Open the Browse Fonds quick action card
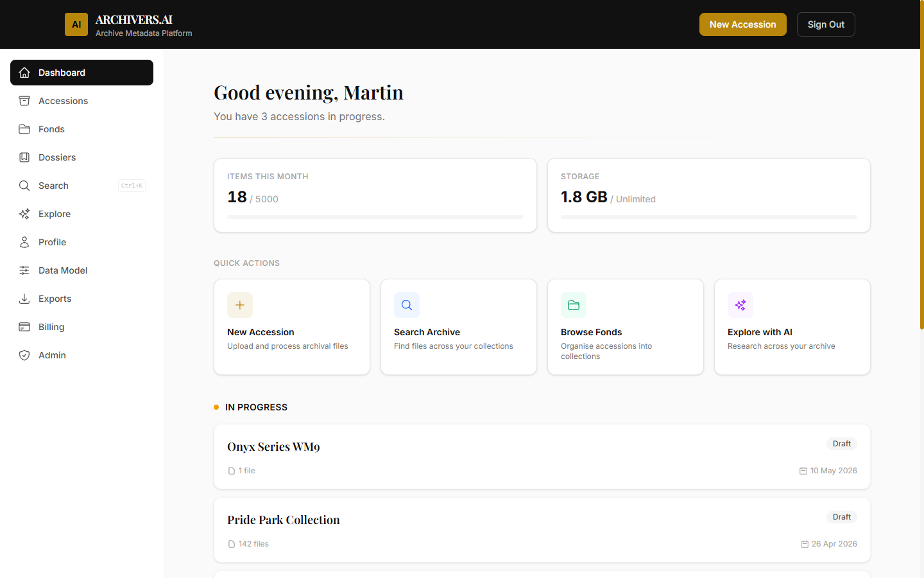 click(x=626, y=327)
